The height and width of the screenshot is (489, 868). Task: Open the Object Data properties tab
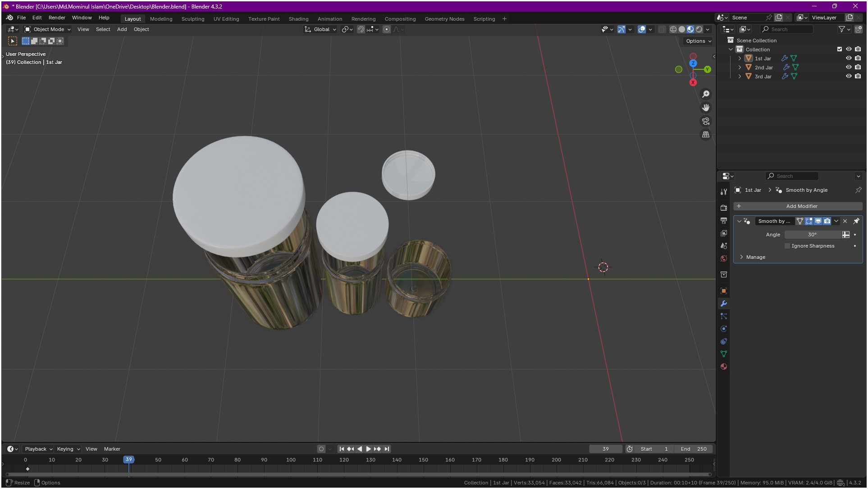tap(724, 354)
